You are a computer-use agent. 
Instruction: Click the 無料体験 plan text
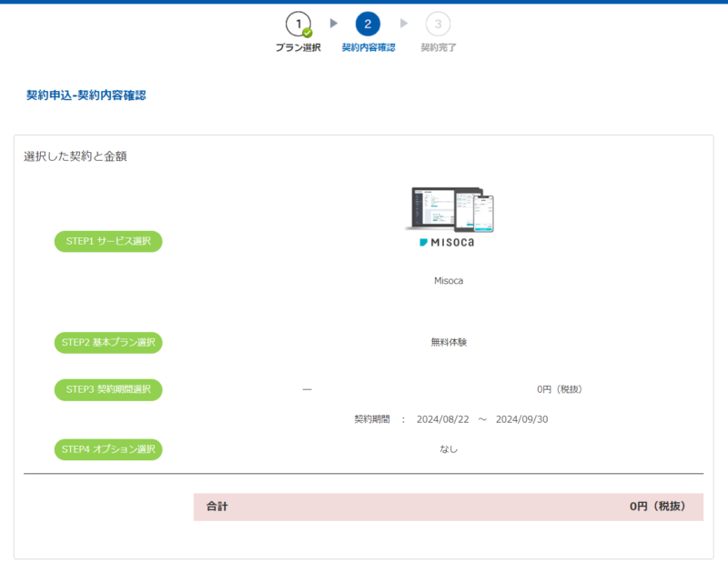[449, 343]
